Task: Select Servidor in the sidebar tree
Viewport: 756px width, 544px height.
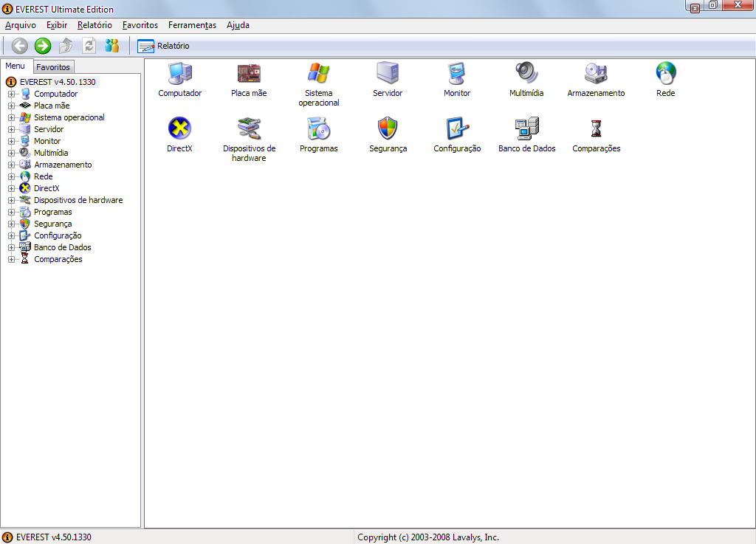Action: (x=49, y=129)
